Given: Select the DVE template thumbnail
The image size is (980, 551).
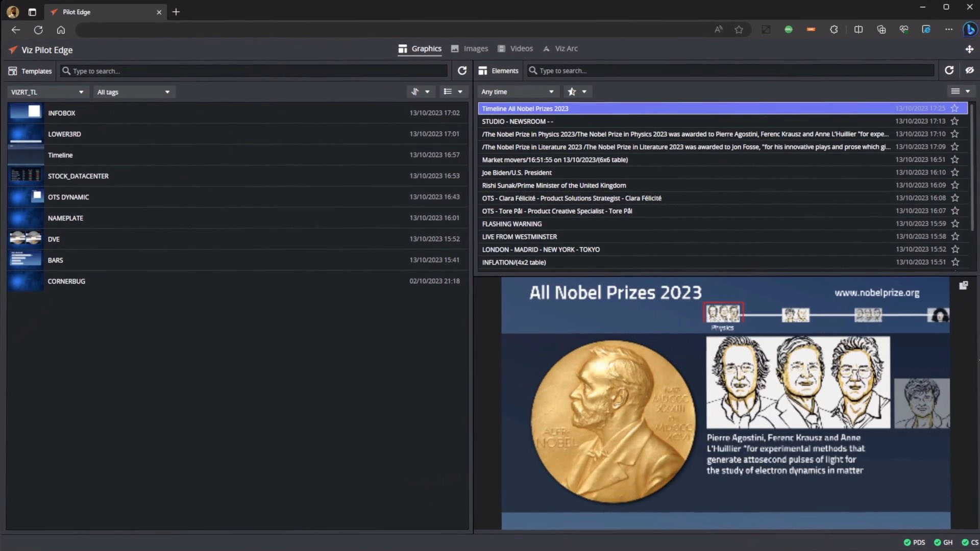Looking at the screenshot, I should click(26, 238).
